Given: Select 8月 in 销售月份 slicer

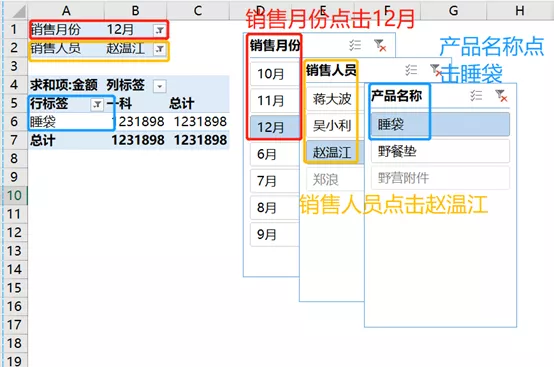Looking at the screenshot, I should 275,207.
